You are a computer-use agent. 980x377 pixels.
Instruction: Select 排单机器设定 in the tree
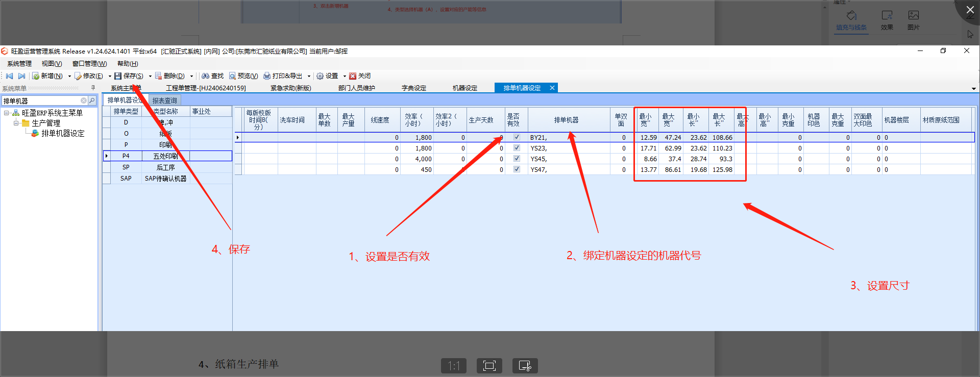(x=63, y=133)
